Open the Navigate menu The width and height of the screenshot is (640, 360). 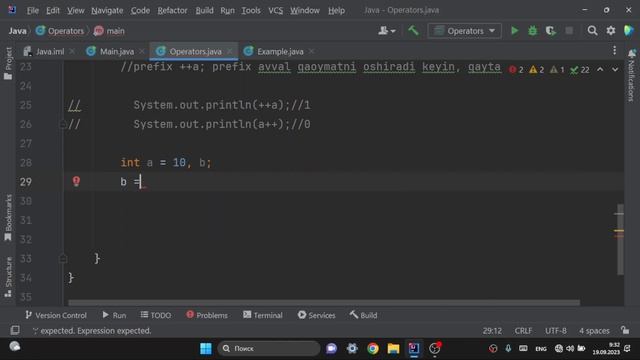107,11
